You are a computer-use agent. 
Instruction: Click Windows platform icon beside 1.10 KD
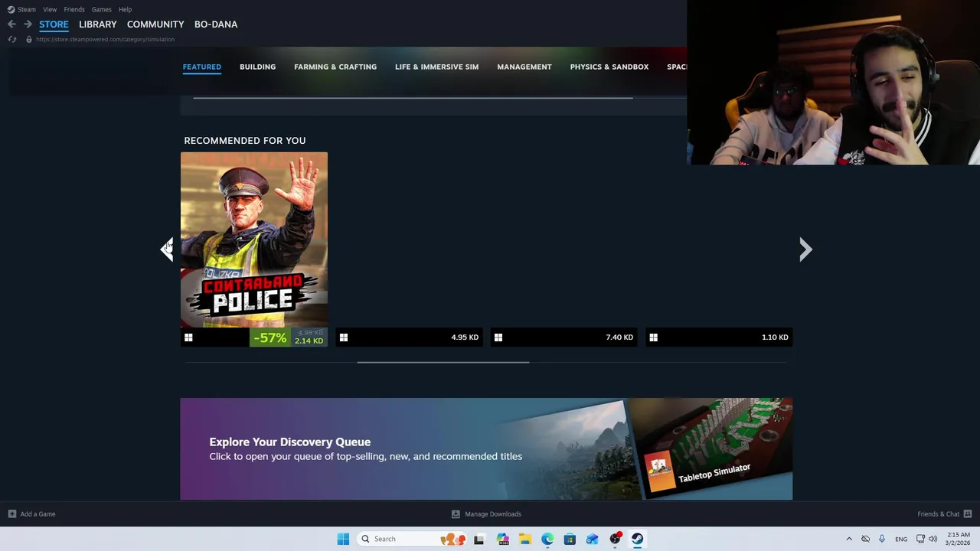(x=653, y=337)
